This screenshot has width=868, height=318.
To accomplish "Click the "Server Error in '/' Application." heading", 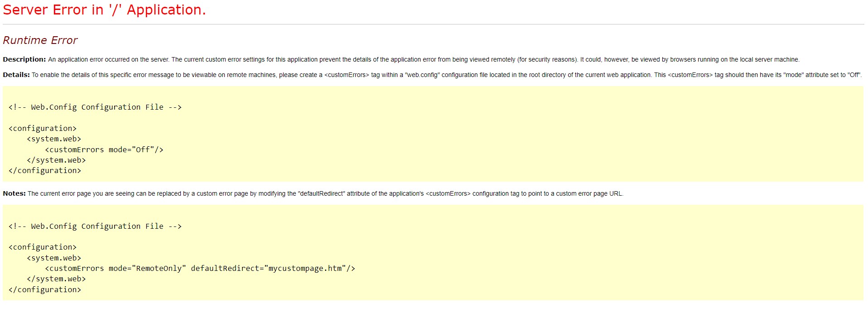I will pyautogui.click(x=104, y=10).
